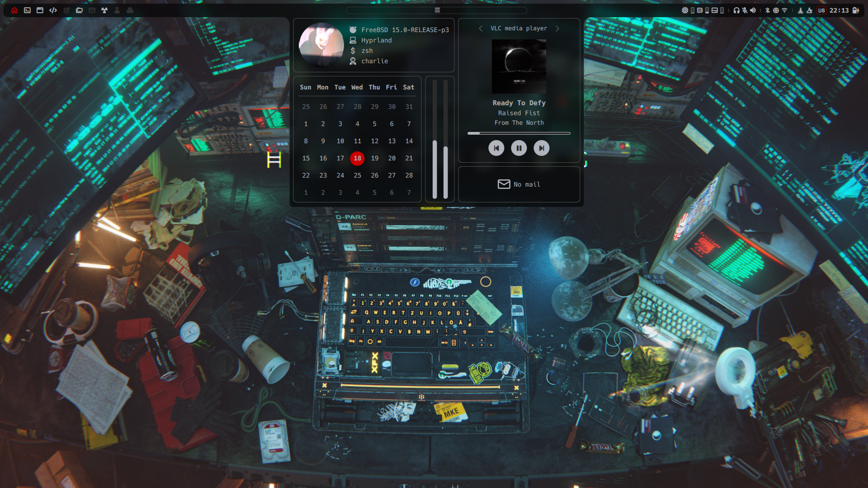
Task: Skip to the next song
Action: (x=541, y=148)
